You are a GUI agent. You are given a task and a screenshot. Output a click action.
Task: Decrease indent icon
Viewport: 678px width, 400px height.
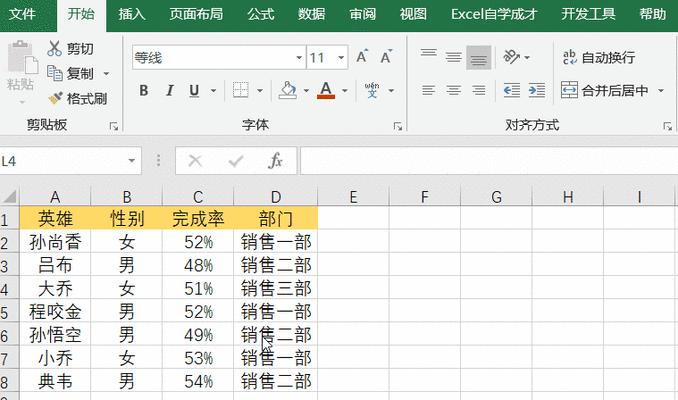pyautogui.click(x=512, y=90)
